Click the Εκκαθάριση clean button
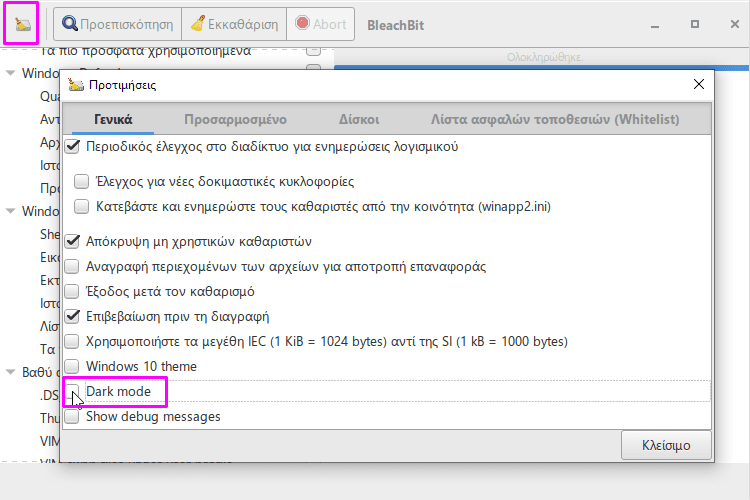This screenshot has height=500, width=750. [x=234, y=24]
